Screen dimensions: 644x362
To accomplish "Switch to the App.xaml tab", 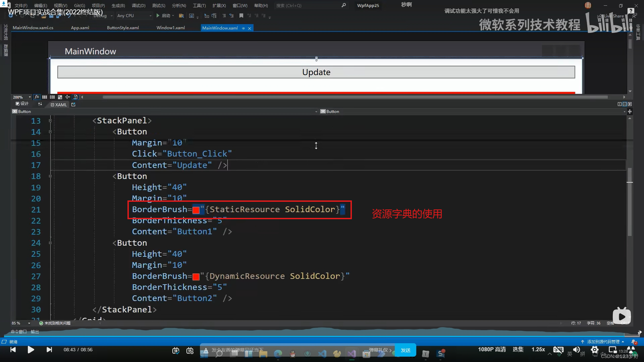I will coord(80,28).
